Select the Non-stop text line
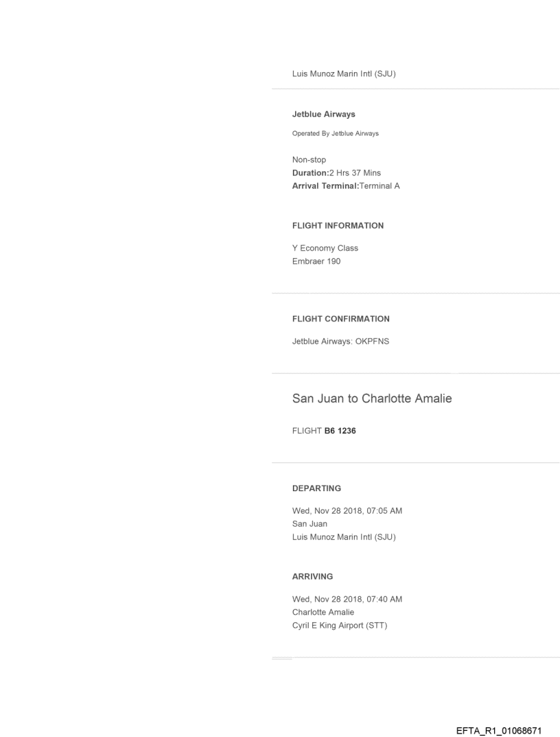560x737 pixels. 309,159
